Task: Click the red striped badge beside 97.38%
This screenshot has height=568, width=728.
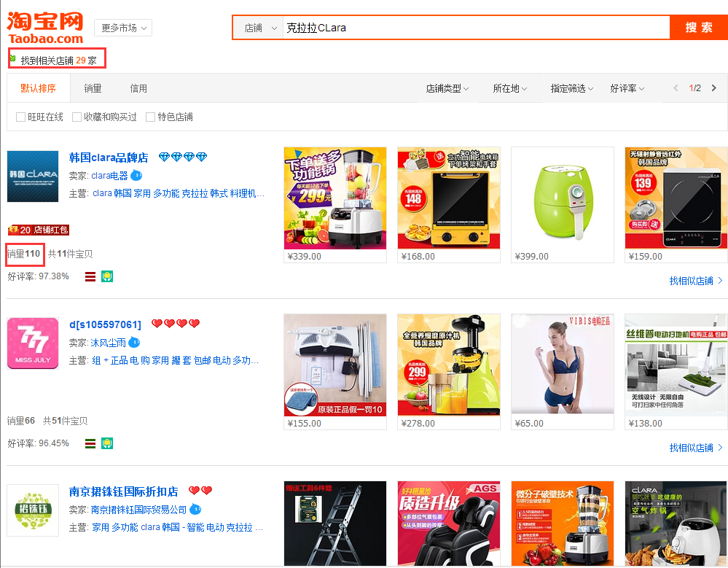Action: point(90,277)
